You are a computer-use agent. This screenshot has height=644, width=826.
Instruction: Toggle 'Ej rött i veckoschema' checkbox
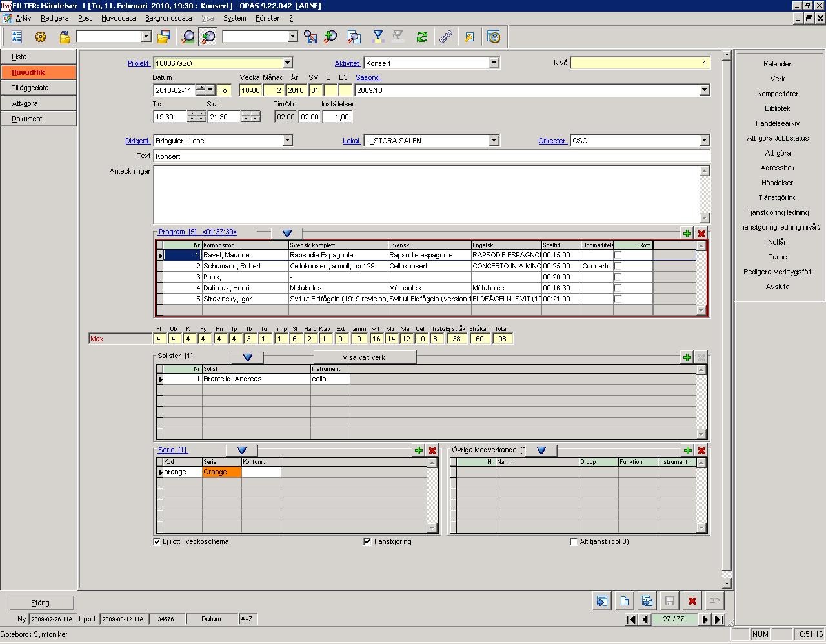(157, 541)
